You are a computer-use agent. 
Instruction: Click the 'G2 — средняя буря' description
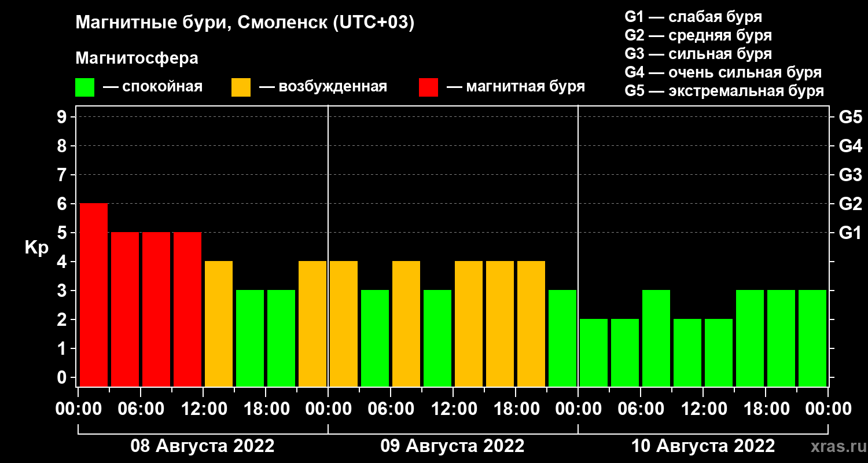tap(698, 35)
